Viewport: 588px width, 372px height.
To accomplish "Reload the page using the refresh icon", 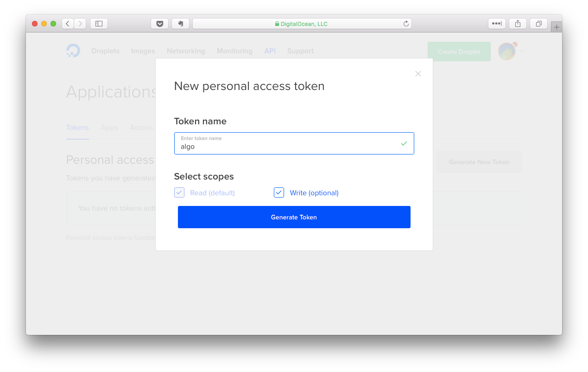I will click(x=405, y=23).
